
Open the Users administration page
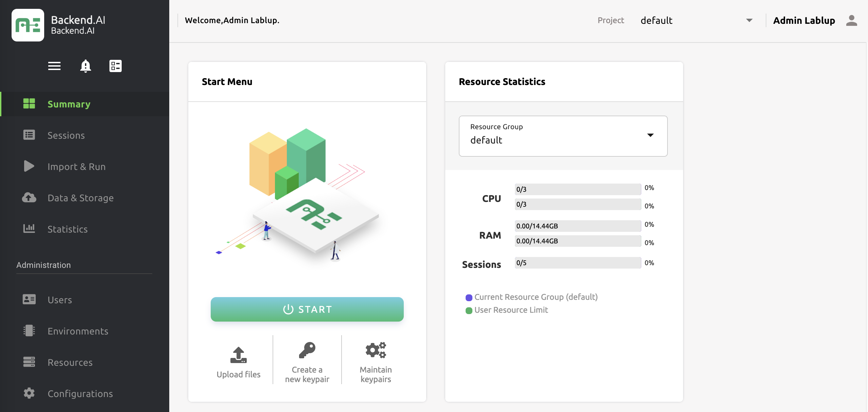pyautogui.click(x=59, y=299)
